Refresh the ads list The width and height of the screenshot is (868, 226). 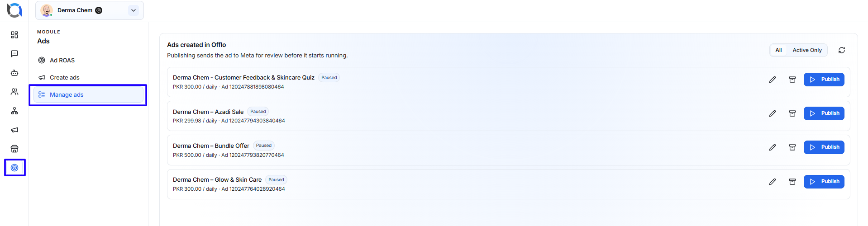tap(842, 50)
